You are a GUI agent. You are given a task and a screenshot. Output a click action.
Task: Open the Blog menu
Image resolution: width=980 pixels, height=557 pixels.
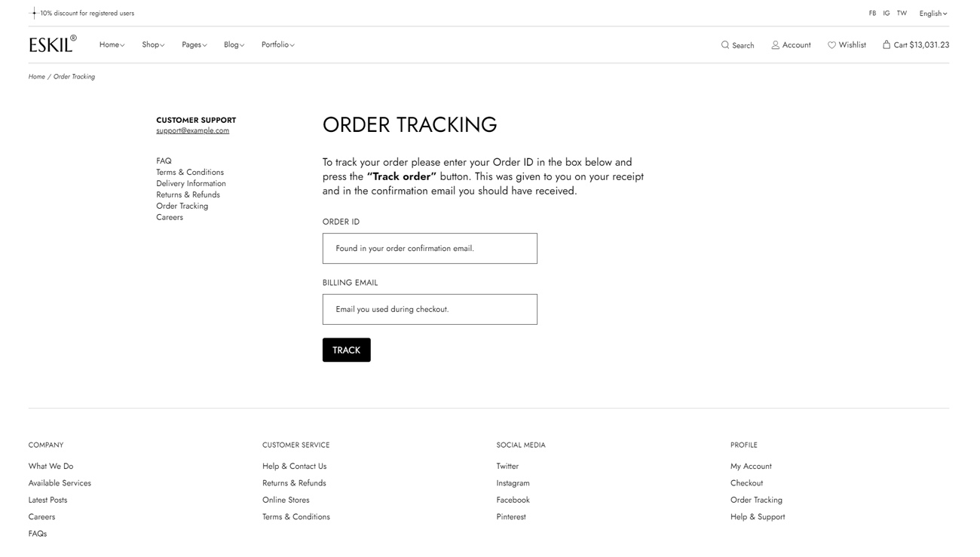pos(234,45)
